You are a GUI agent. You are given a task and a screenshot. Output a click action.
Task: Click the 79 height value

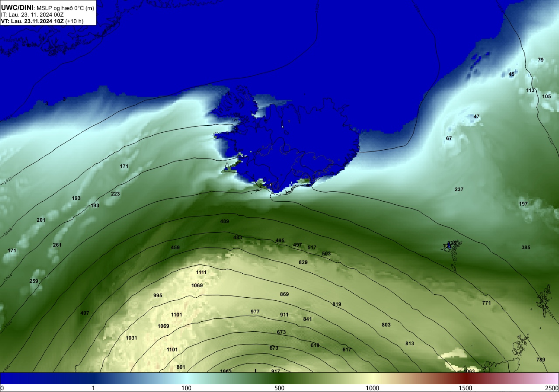click(541, 60)
